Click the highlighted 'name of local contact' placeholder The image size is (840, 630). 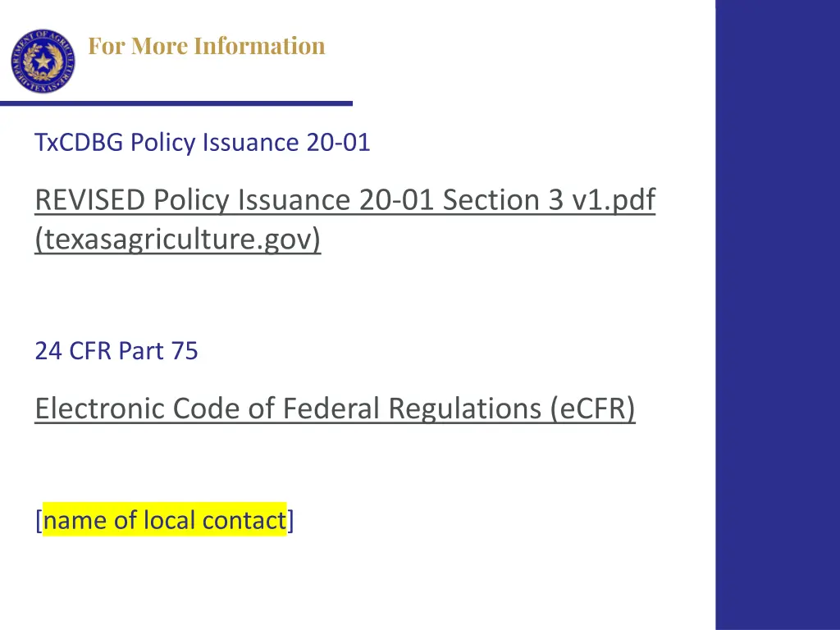click(x=164, y=520)
